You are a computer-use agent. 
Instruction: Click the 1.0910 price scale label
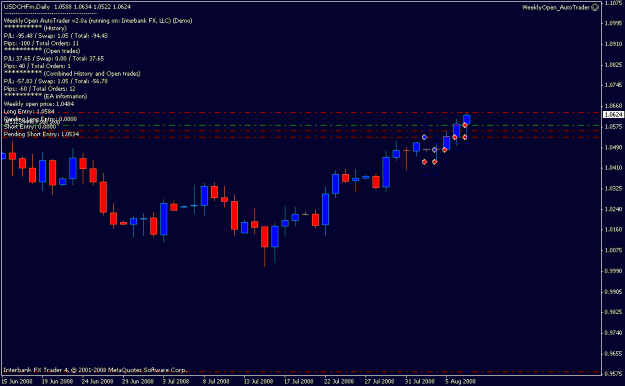point(613,44)
